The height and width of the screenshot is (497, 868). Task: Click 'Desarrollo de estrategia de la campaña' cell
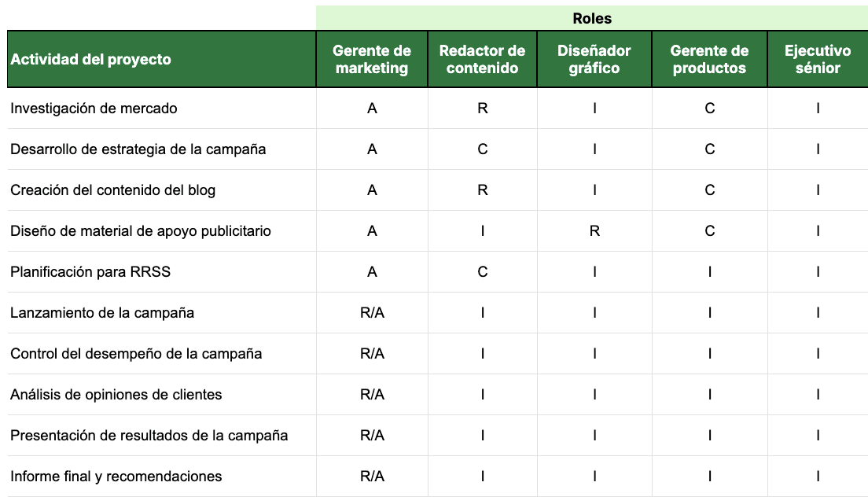(x=138, y=149)
